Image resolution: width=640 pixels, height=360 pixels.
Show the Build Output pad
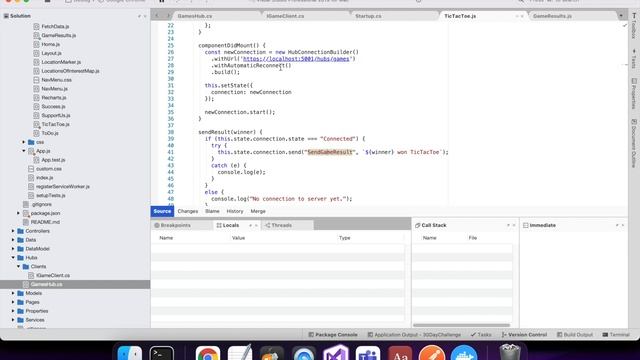click(x=575, y=335)
